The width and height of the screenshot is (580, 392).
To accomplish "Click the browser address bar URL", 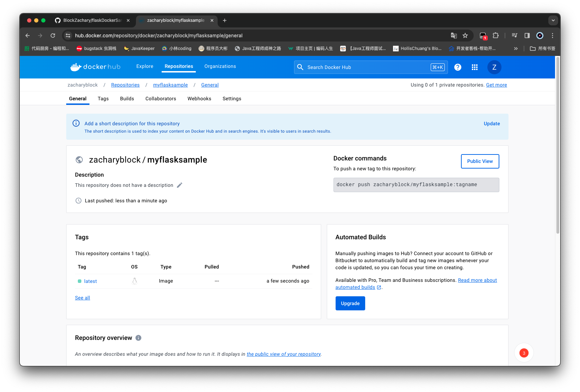I will [158, 36].
